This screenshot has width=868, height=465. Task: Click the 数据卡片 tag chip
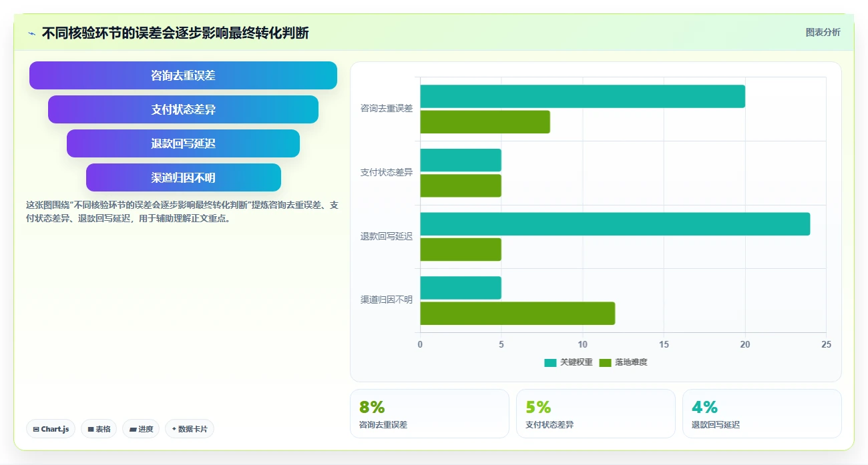[x=189, y=429]
